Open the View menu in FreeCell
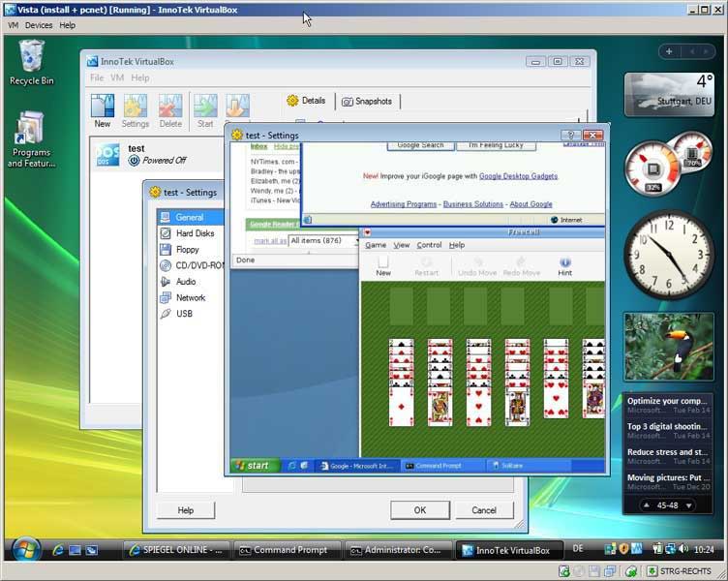Viewport: 728px width, 581px height. coord(402,245)
